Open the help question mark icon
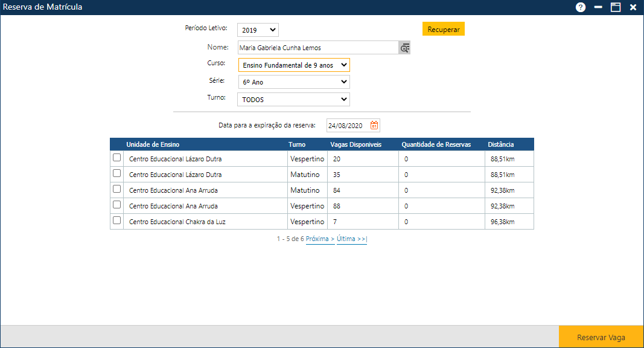The image size is (644, 348). click(581, 7)
